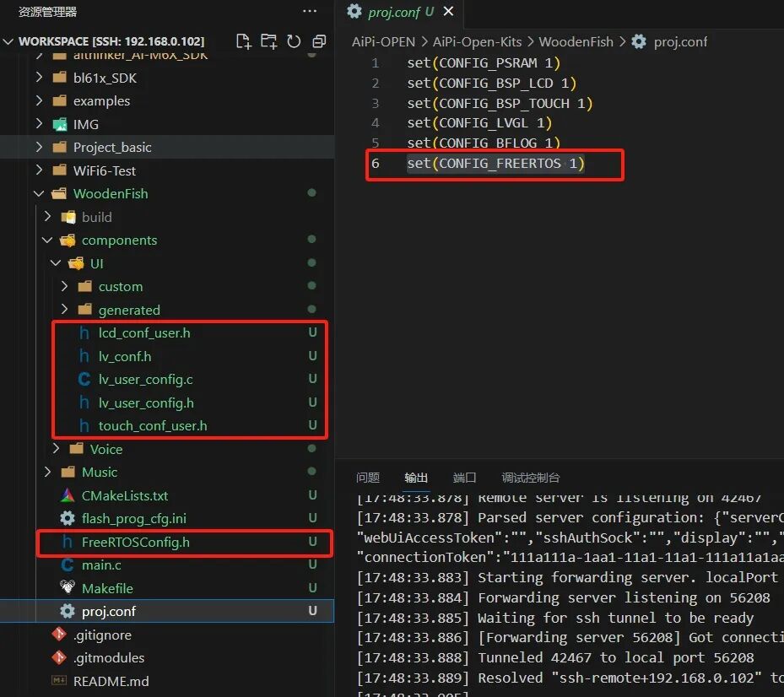
Task: Click the Collapse Folders icon in explorer
Action: (319, 41)
